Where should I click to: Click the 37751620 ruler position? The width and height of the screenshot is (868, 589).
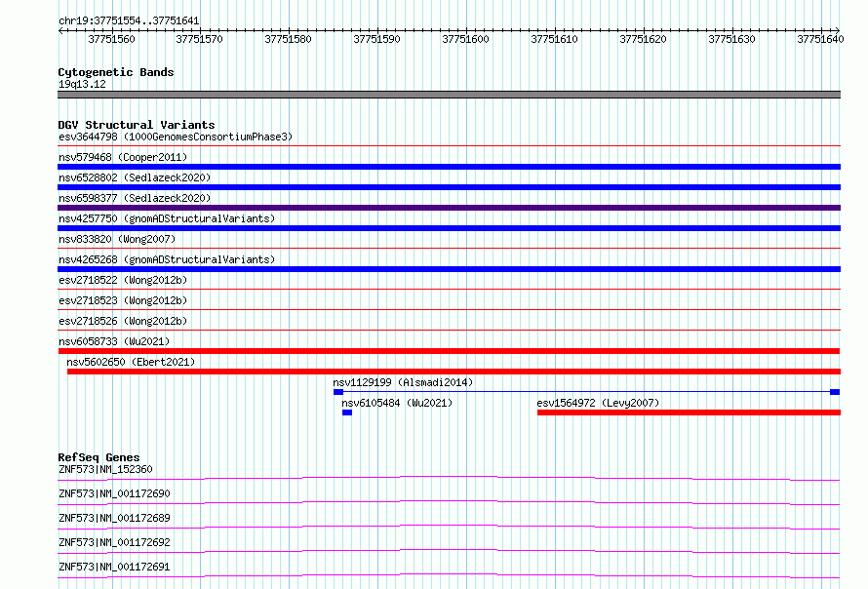click(x=644, y=39)
